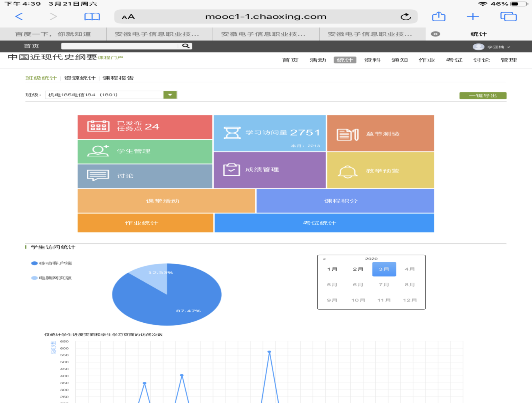This screenshot has height=403, width=532.
Task: Switch to 资源统计 sub-tab
Action: 80,78
